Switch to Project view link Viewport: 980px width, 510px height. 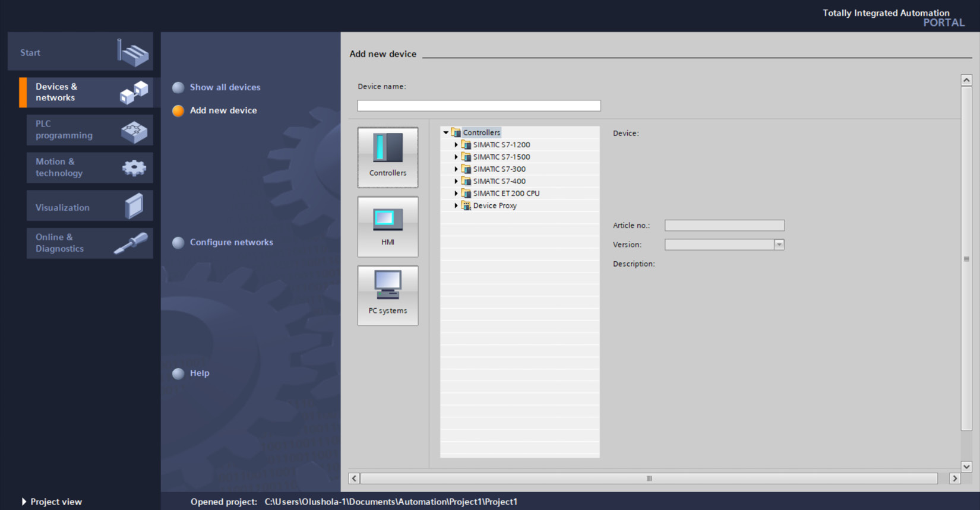coord(56,502)
